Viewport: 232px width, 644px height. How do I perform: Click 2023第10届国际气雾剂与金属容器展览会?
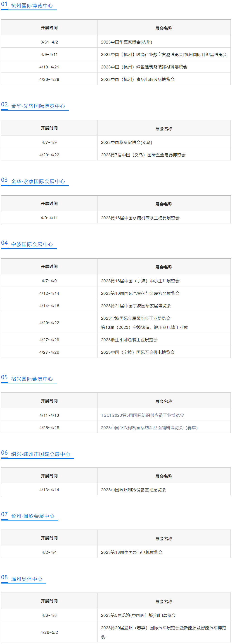140,293
